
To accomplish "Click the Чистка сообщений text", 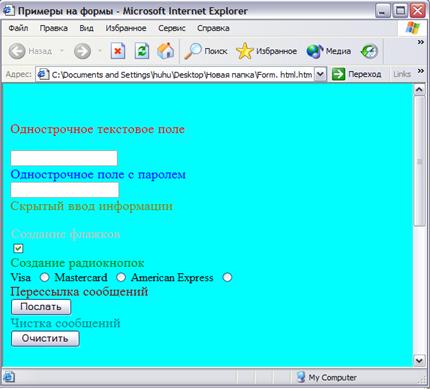I will [x=65, y=323].
